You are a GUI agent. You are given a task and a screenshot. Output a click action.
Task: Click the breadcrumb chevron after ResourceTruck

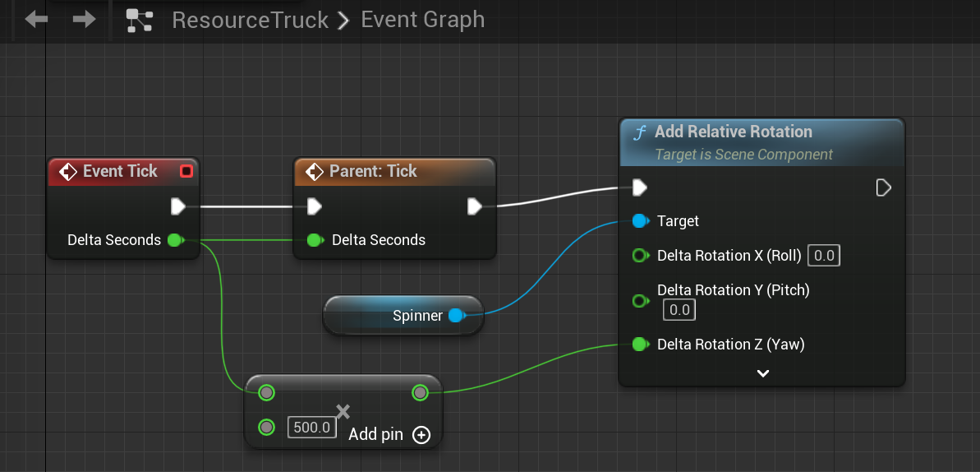(344, 20)
